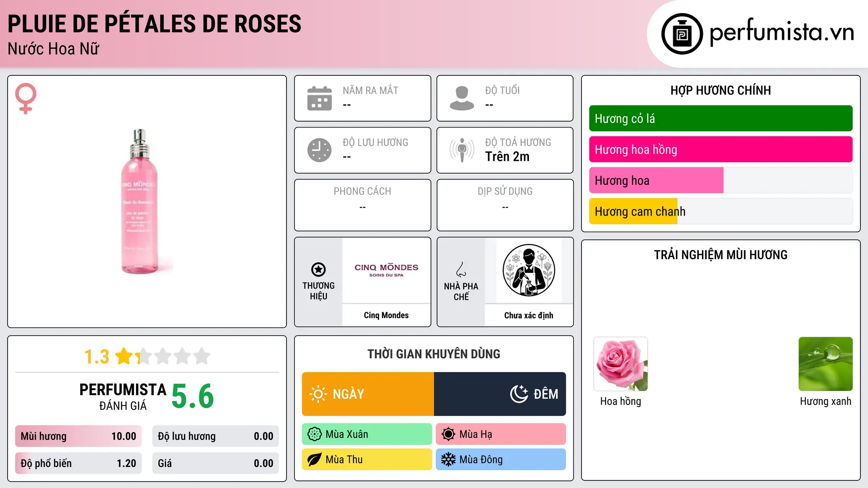This screenshot has height=488, width=868.
Task: Click the Pluie de Pétales de Roses title
Action: pyautogui.click(x=154, y=24)
